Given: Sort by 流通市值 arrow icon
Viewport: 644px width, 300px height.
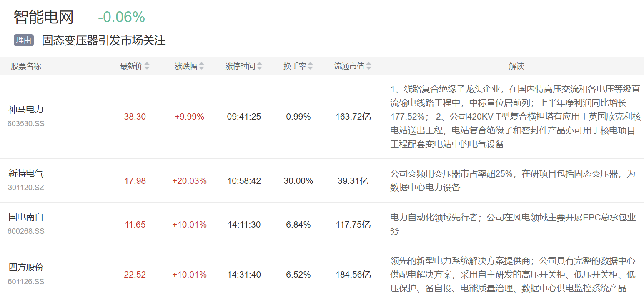Looking at the screenshot, I should pyautogui.click(x=368, y=66).
